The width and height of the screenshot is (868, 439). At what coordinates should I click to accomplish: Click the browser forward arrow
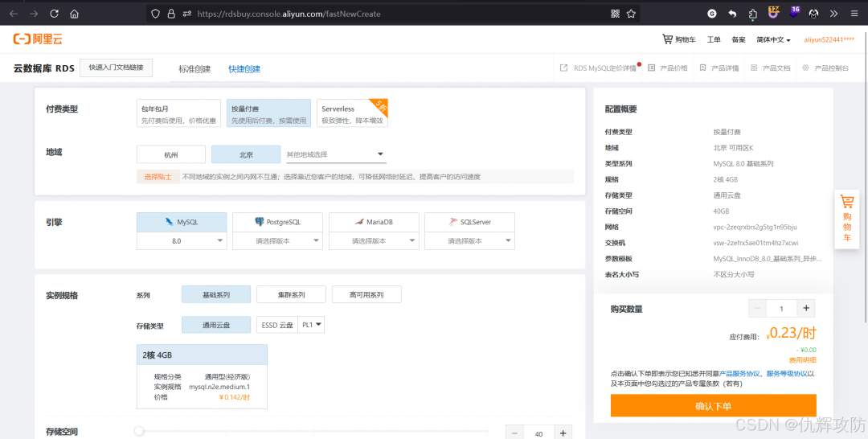click(35, 14)
